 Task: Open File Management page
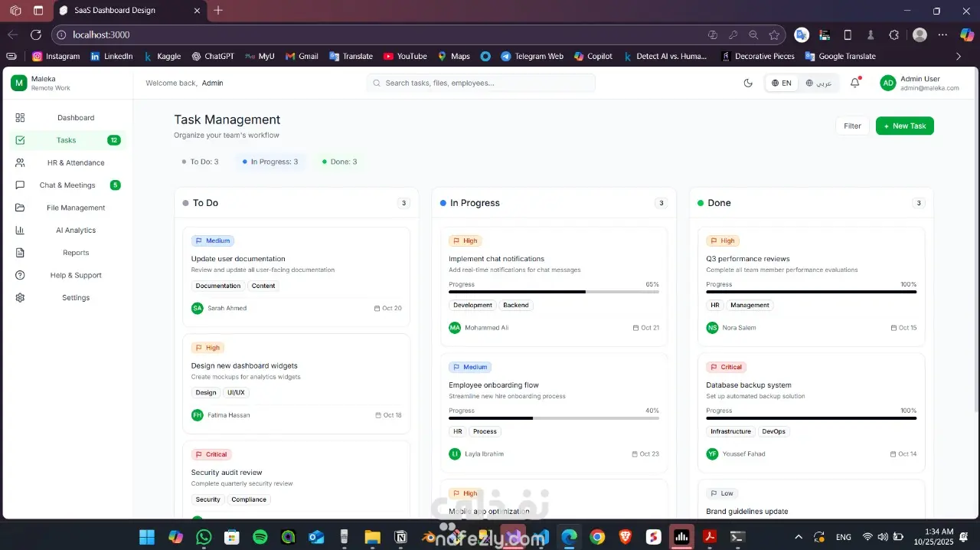click(x=67, y=208)
